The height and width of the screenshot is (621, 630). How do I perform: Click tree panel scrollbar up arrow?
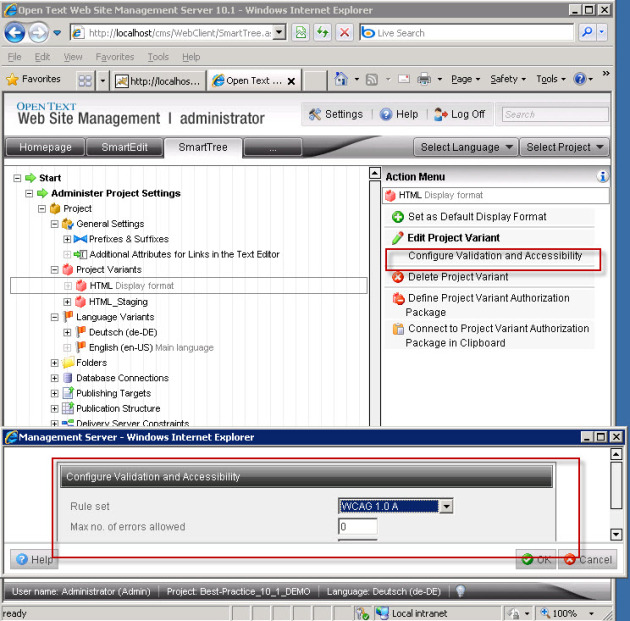tap(374, 173)
